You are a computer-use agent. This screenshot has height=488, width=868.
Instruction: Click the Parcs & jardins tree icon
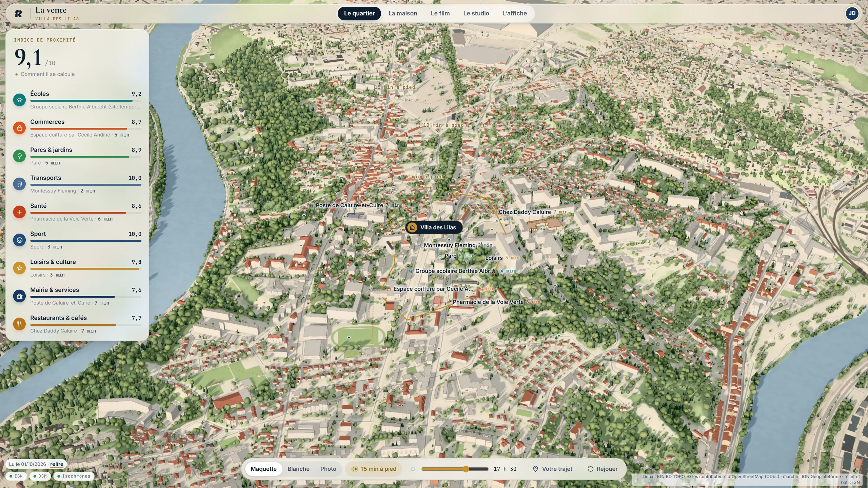tap(19, 156)
